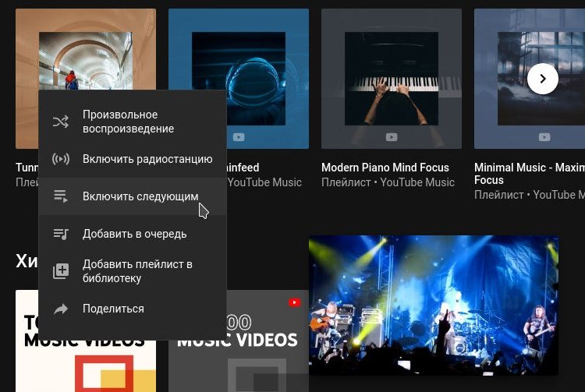Open Minimal Music - Maxim Focus playlist title
This screenshot has width=585, height=392.
click(x=530, y=174)
